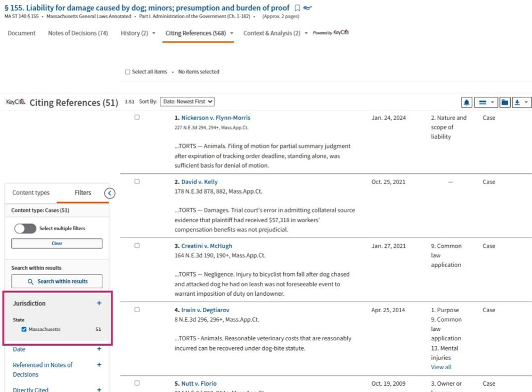Viewport: 532px width, 392px height.
Task: Click the Context & Analysis (2) tab
Action: click(x=272, y=33)
